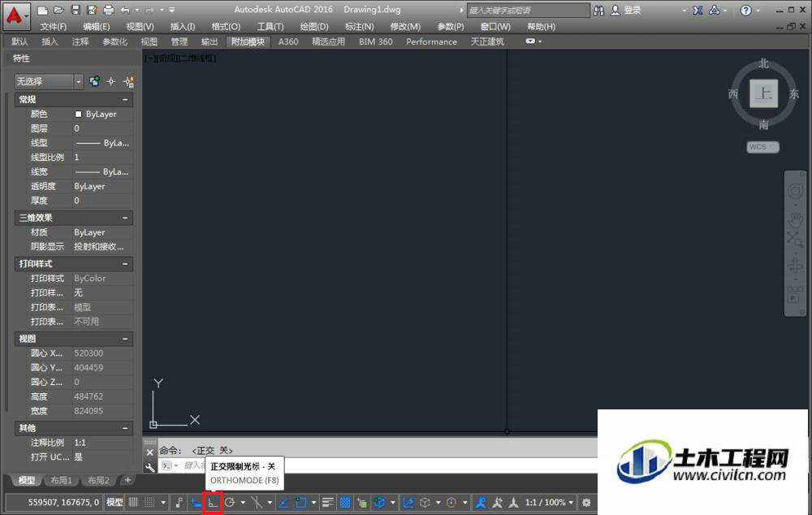
Task: Toggle dynamic input in status bar
Action: pos(195,503)
